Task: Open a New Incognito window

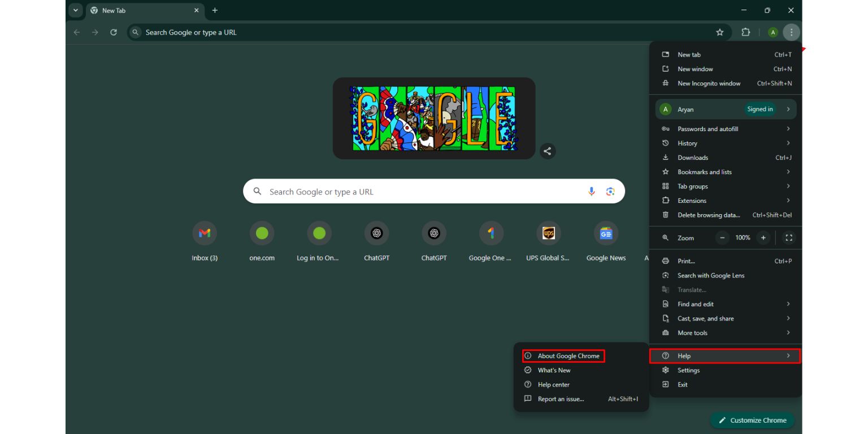Action: [726, 84]
